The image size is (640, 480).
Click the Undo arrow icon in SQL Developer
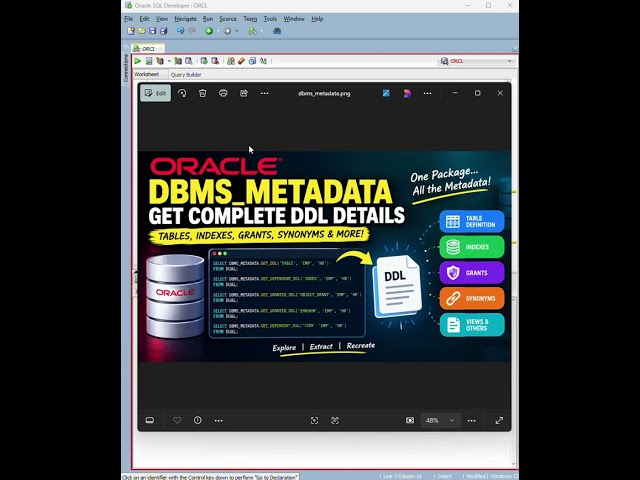point(180,31)
